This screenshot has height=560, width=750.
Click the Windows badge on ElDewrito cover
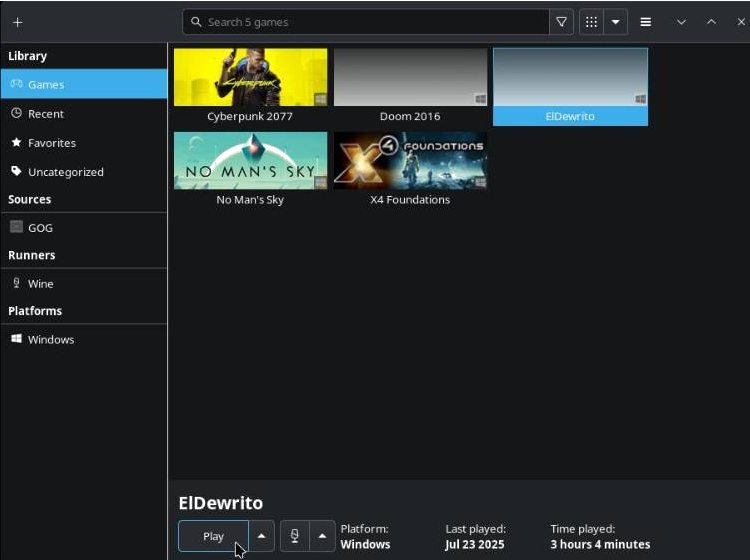pyautogui.click(x=640, y=99)
